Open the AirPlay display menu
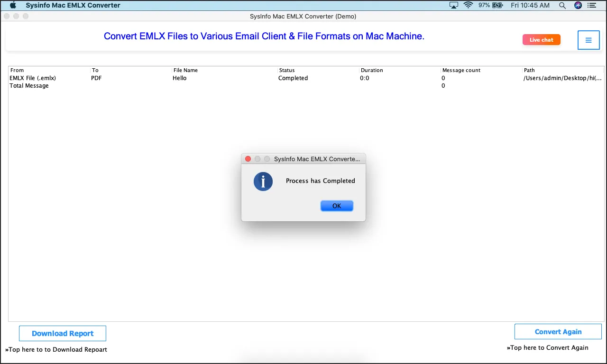The width and height of the screenshot is (607, 364). click(454, 5)
